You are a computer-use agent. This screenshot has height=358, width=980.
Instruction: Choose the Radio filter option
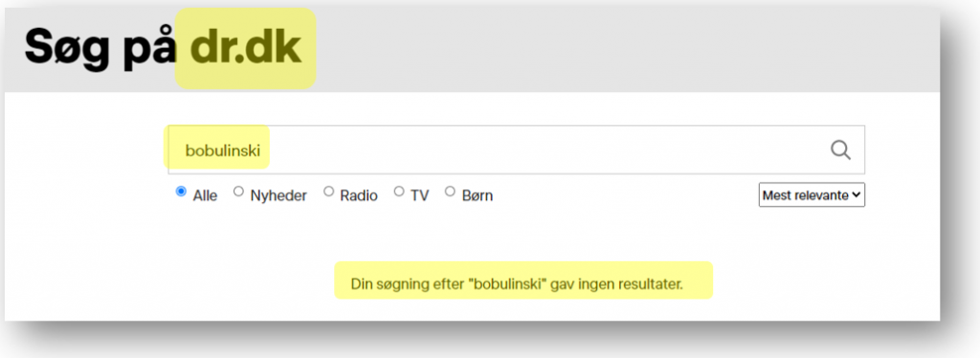click(x=329, y=191)
